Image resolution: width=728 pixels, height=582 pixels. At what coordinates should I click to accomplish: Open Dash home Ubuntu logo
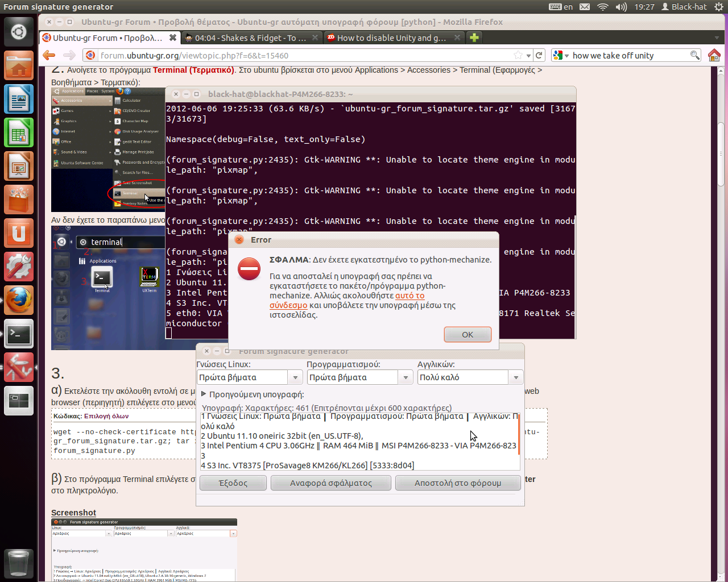point(19,32)
